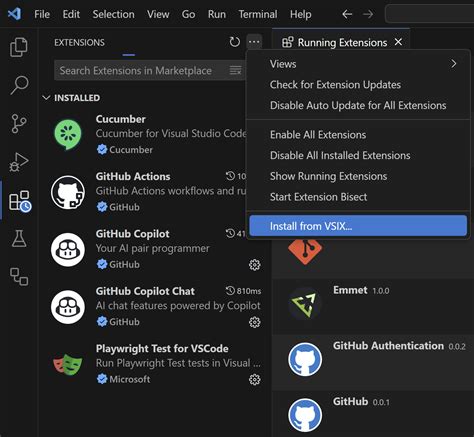Open the Help menu
Screen dimensions: 474x437
coord(300,14)
